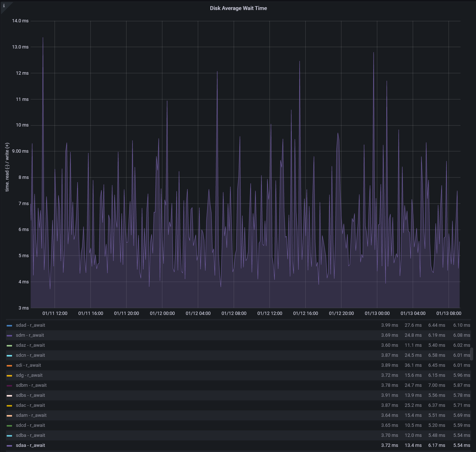Open color picker for sdbm dark magenta swatch
The height and width of the screenshot is (452, 476).
(x=9, y=386)
